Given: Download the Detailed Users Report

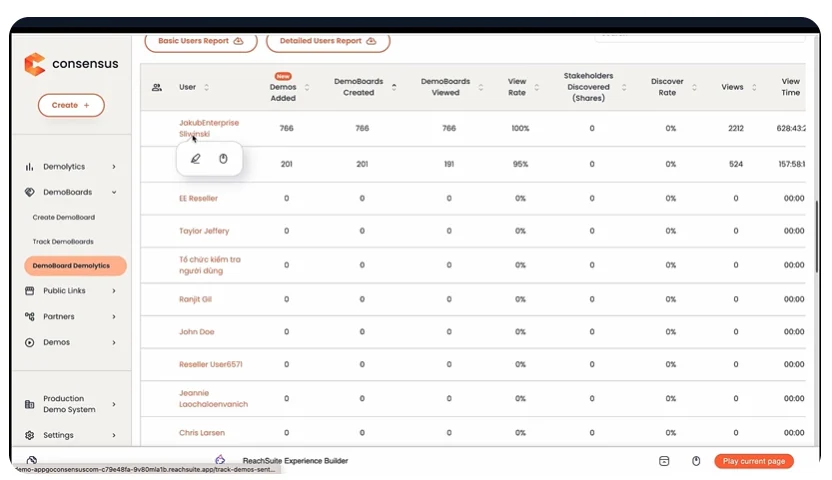Looking at the screenshot, I should pyautogui.click(x=328, y=41).
